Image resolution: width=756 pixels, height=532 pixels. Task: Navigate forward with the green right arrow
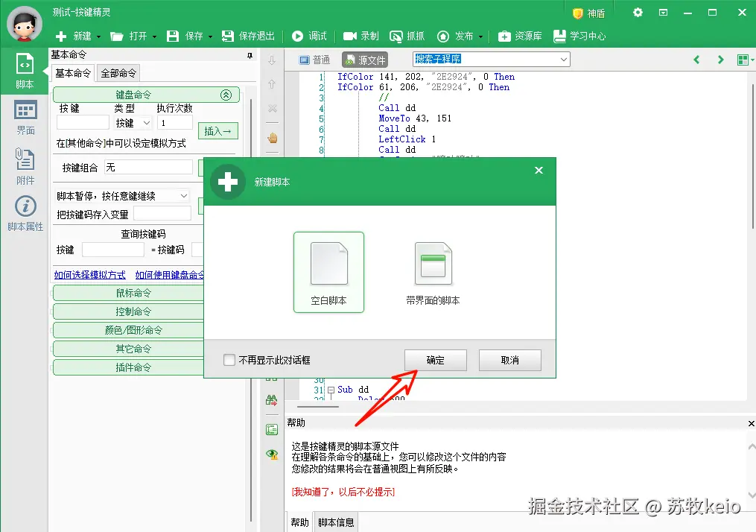tap(720, 60)
